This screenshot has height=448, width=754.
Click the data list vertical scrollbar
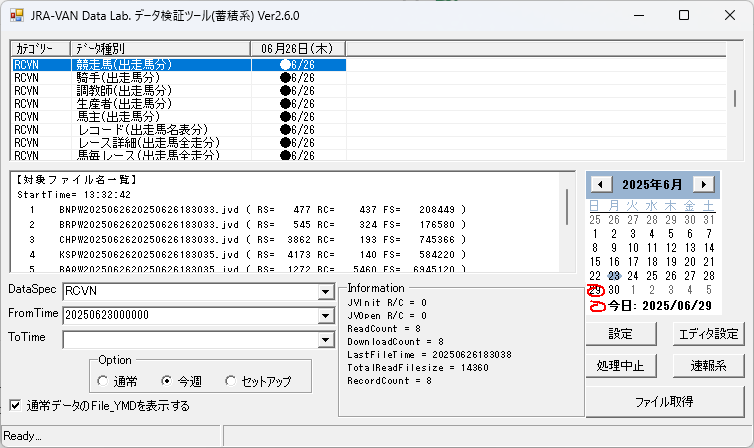(x=734, y=99)
